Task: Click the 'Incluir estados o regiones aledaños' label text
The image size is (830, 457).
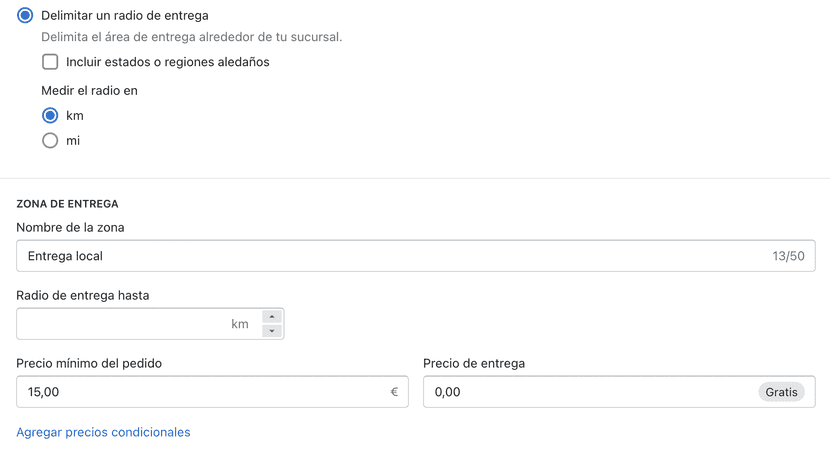Action: point(168,62)
